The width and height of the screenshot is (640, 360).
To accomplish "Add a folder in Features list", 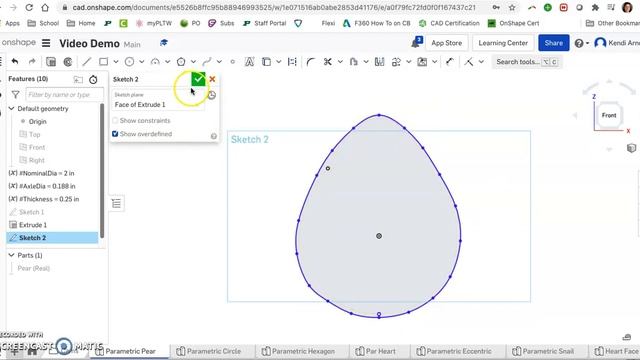I will click(78, 79).
